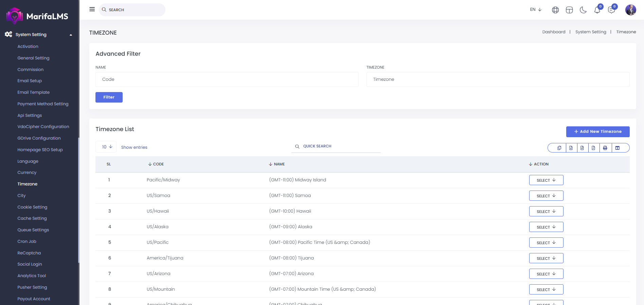Screen dimensions: 644x305
Task: Open Currency in the sidebar
Action: [x=27, y=173]
